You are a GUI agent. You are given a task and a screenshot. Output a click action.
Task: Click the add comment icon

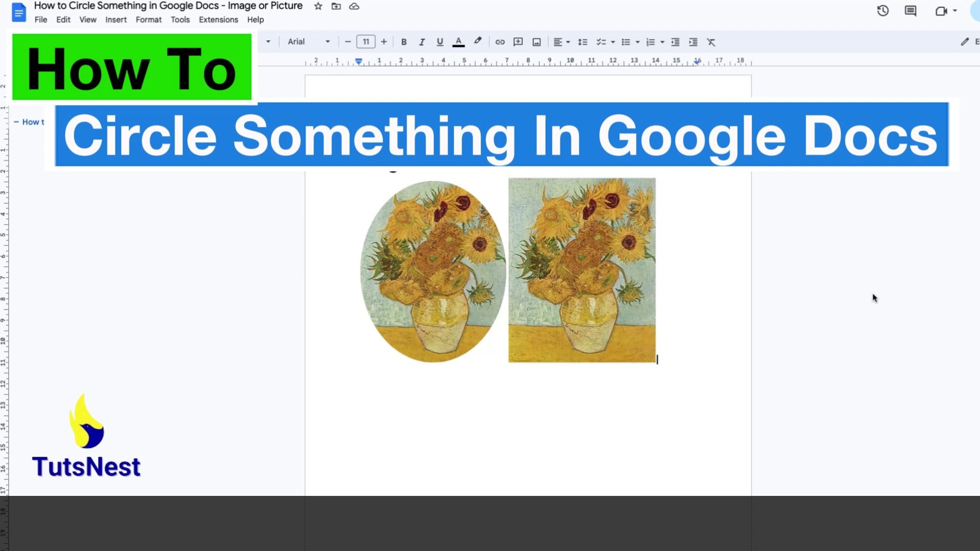click(518, 42)
